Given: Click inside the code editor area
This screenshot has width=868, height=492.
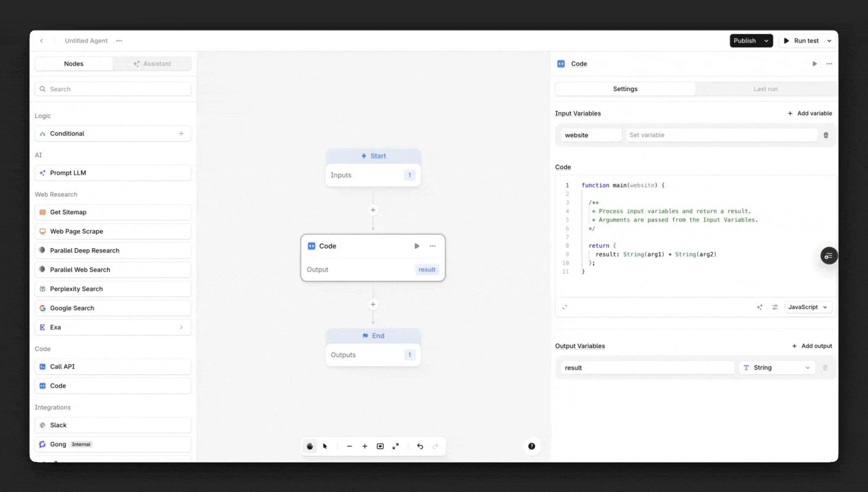Looking at the screenshot, I should tap(696, 237).
